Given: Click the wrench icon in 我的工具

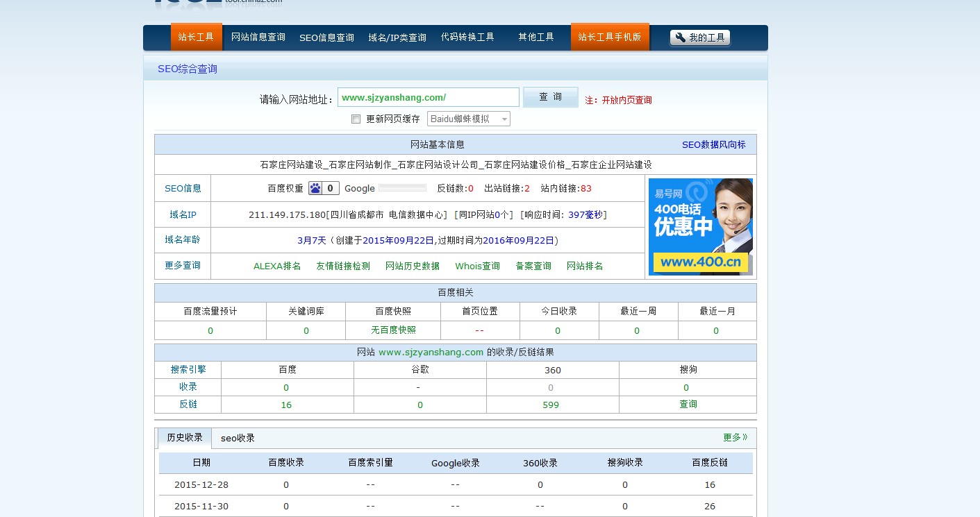Looking at the screenshot, I should (680, 37).
